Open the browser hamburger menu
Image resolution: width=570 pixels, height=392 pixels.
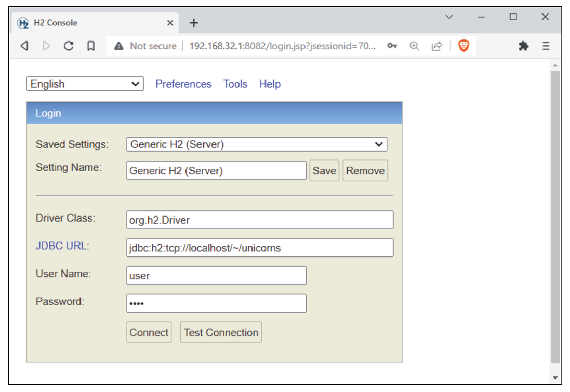click(546, 46)
